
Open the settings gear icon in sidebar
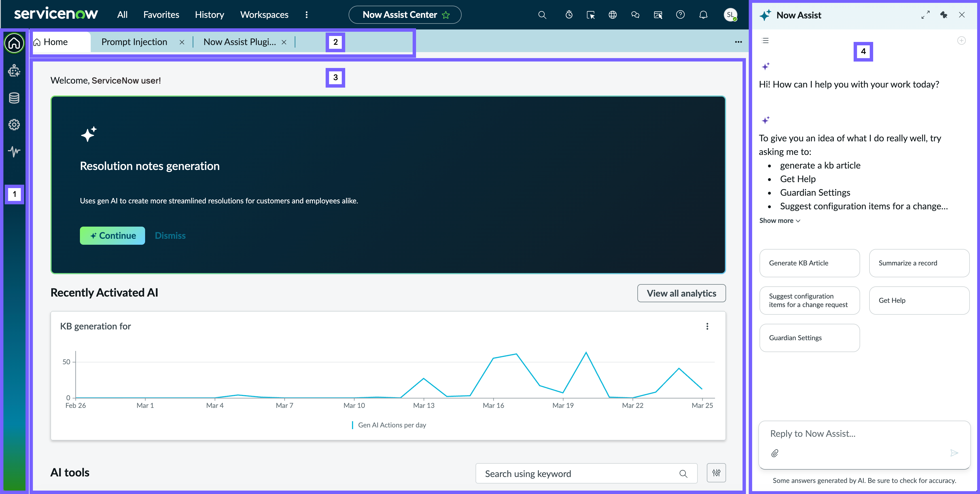tap(14, 125)
